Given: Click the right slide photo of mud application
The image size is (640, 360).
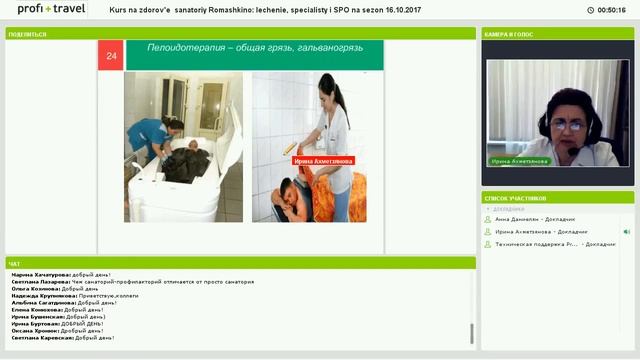Looking at the screenshot, I should (309, 147).
